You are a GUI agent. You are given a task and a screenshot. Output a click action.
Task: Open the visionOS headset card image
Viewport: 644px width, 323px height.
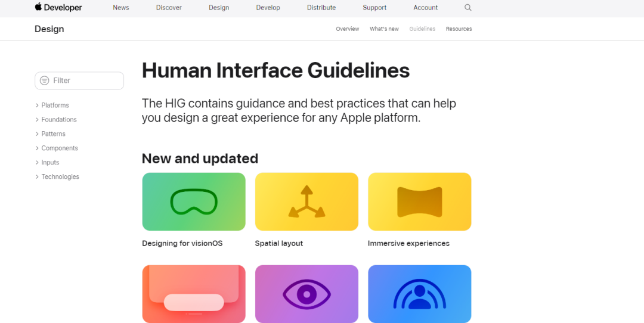(194, 201)
